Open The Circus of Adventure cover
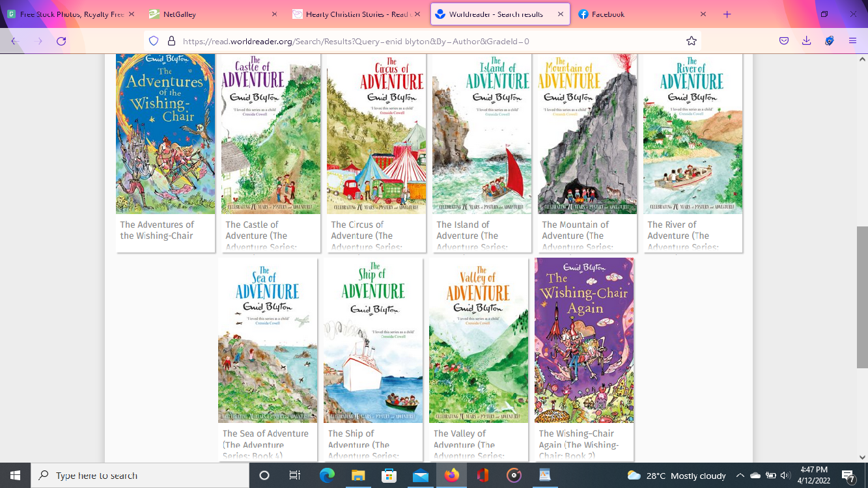Image resolution: width=868 pixels, height=488 pixels. (376, 133)
